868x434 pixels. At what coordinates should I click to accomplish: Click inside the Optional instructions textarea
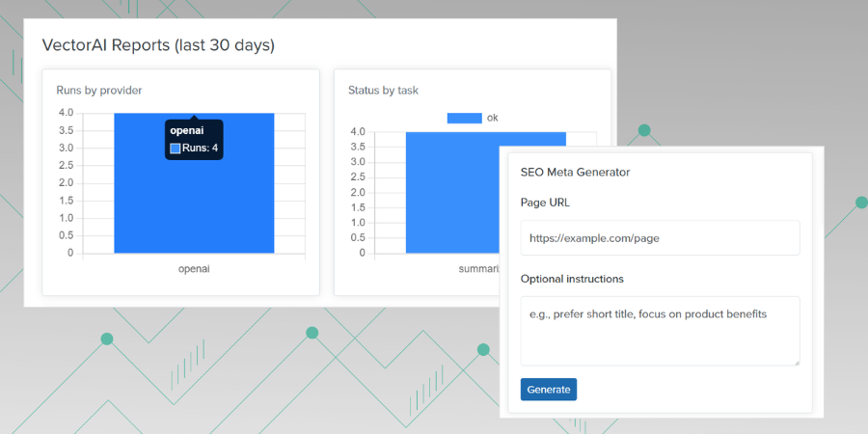pyautogui.click(x=660, y=330)
